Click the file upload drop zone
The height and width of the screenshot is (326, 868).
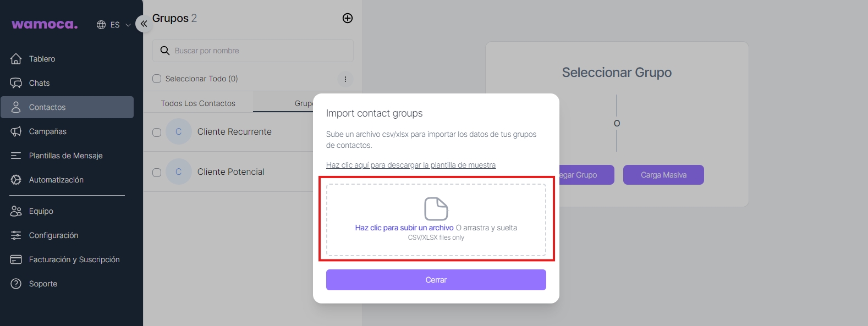tap(436, 220)
